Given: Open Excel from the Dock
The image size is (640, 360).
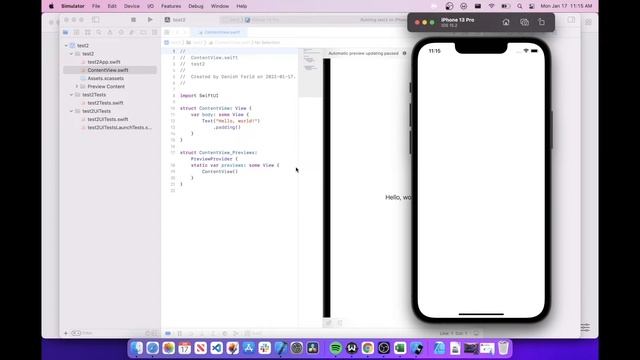Looking at the screenshot, I should pos(400,348).
